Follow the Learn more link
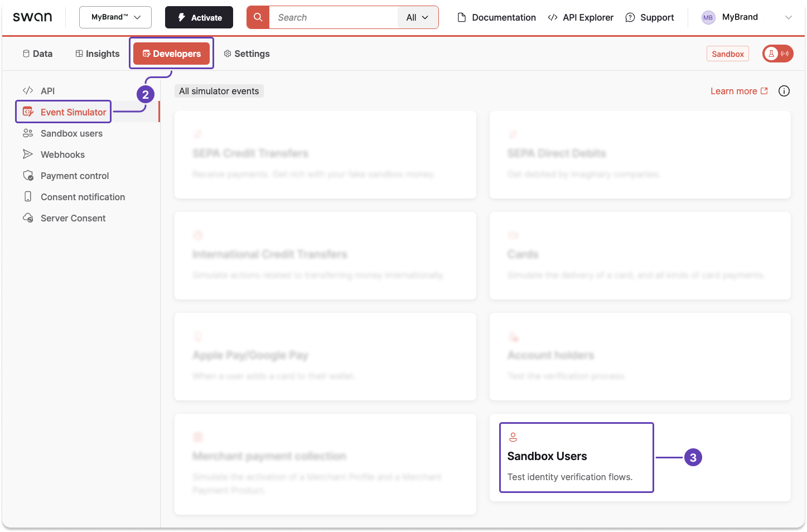This screenshot has width=807, height=532. 733,90
